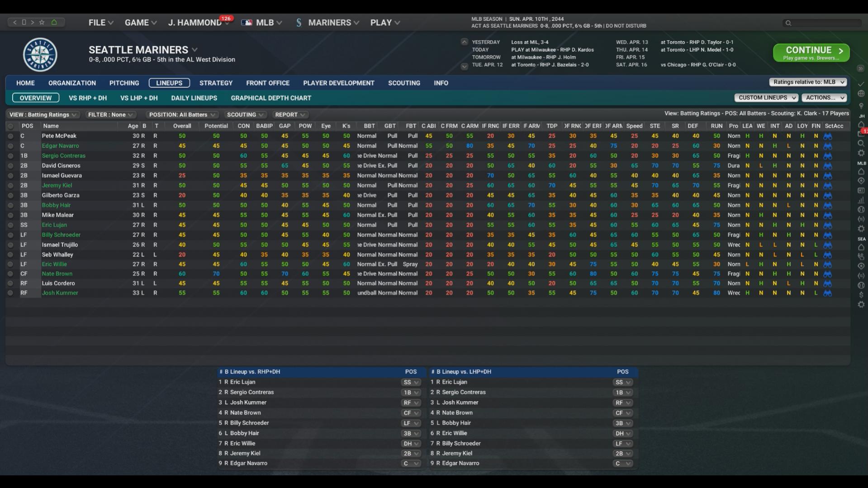Image resolution: width=868 pixels, height=488 pixels.
Task: Click the binoculars scouting icon for Josh Kummer
Action: pyautogui.click(x=828, y=293)
